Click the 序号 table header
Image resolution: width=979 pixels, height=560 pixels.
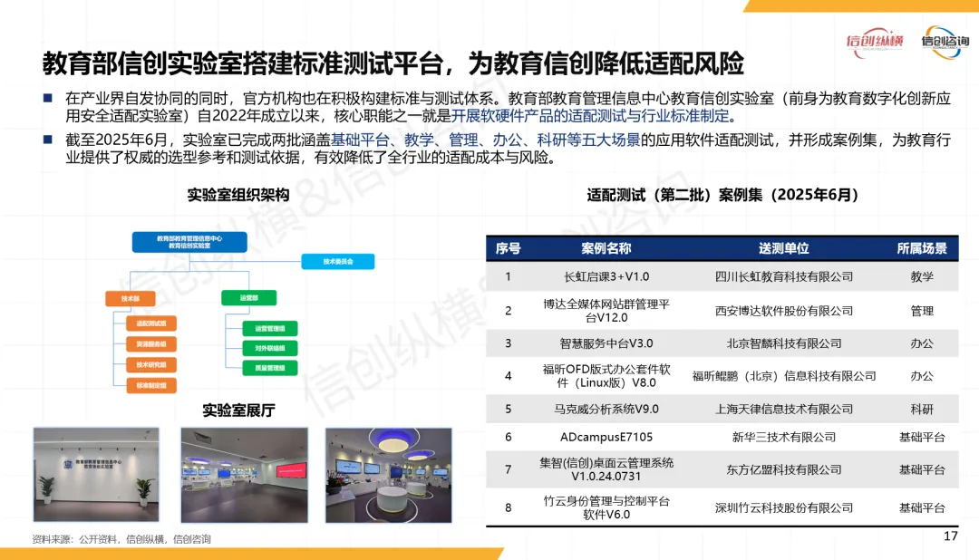(508, 248)
